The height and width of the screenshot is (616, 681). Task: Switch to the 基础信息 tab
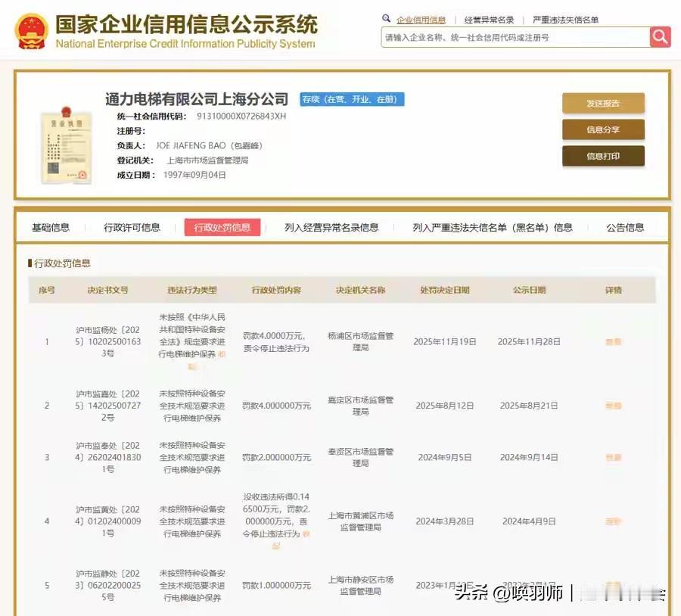(51, 227)
